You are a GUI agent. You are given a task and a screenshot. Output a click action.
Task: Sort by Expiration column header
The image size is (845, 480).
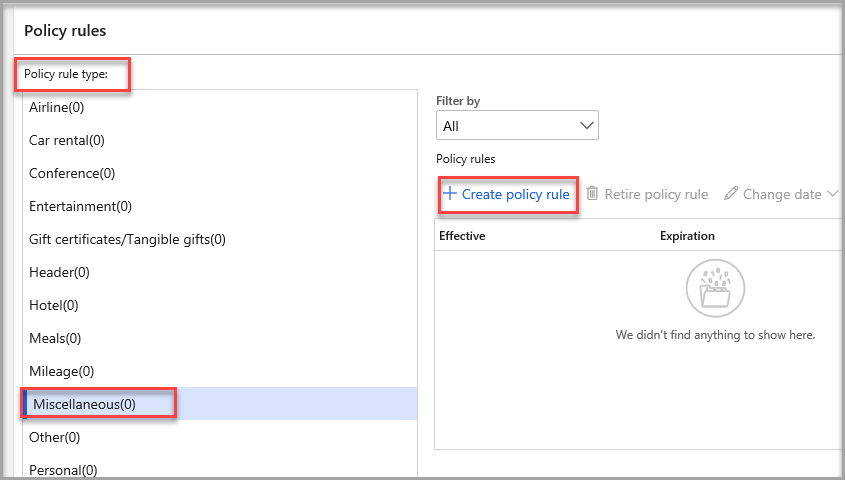[x=687, y=236]
